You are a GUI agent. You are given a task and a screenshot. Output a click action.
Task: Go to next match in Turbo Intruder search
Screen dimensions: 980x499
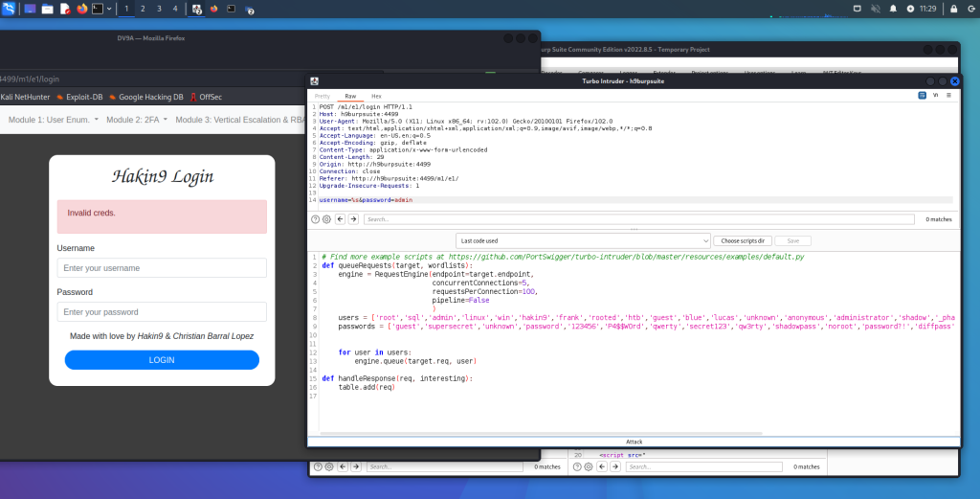pos(353,219)
